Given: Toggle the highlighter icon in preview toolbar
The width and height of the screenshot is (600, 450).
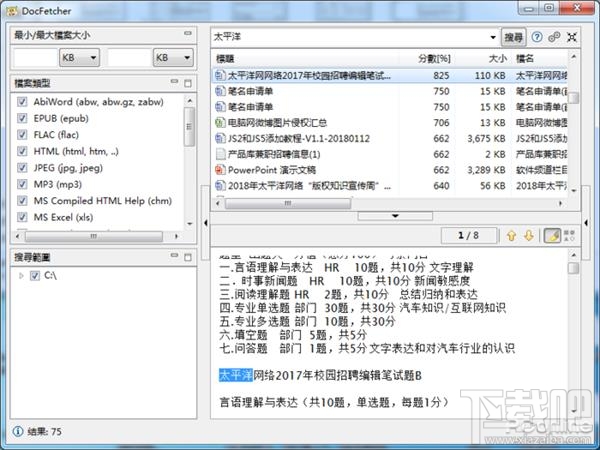Looking at the screenshot, I should [x=552, y=236].
